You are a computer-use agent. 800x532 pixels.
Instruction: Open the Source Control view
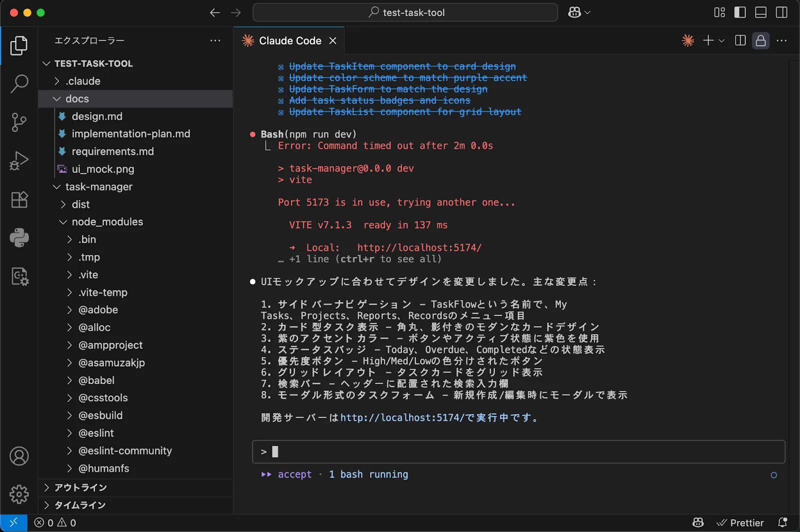point(19,122)
